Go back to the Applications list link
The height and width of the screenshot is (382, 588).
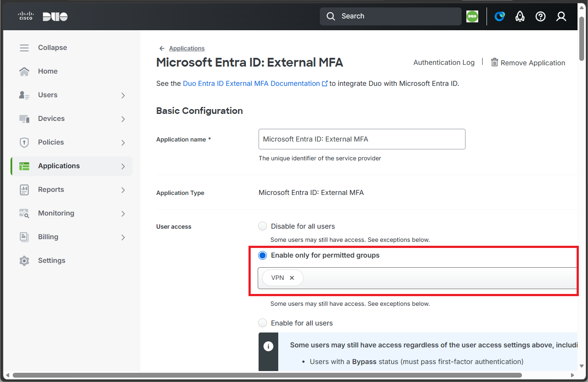pos(187,48)
